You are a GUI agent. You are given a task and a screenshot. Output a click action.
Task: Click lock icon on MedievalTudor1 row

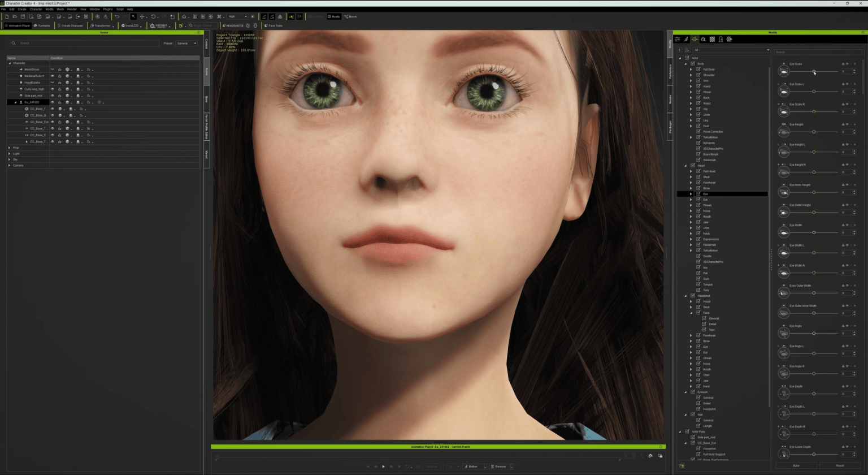pos(59,76)
